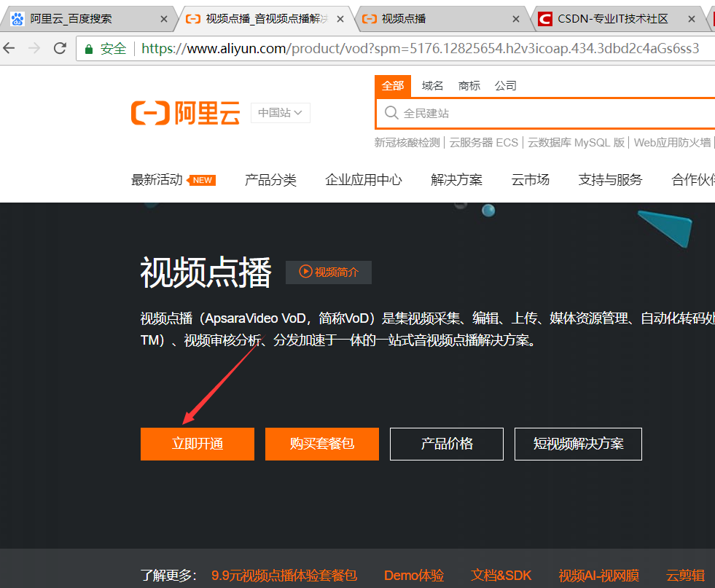Open 9.9元视频点播体验套餐包 link
Image resolution: width=715 pixels, height=588 pixels.
[284, 575]
